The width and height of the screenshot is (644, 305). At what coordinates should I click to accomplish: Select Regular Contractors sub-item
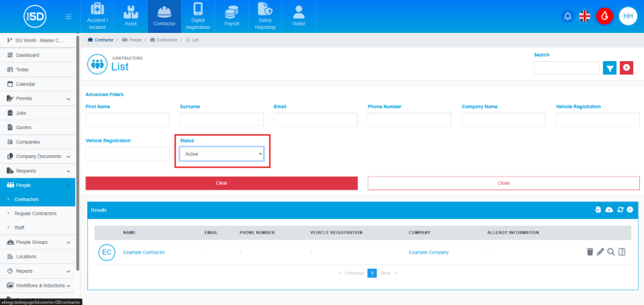38,214
